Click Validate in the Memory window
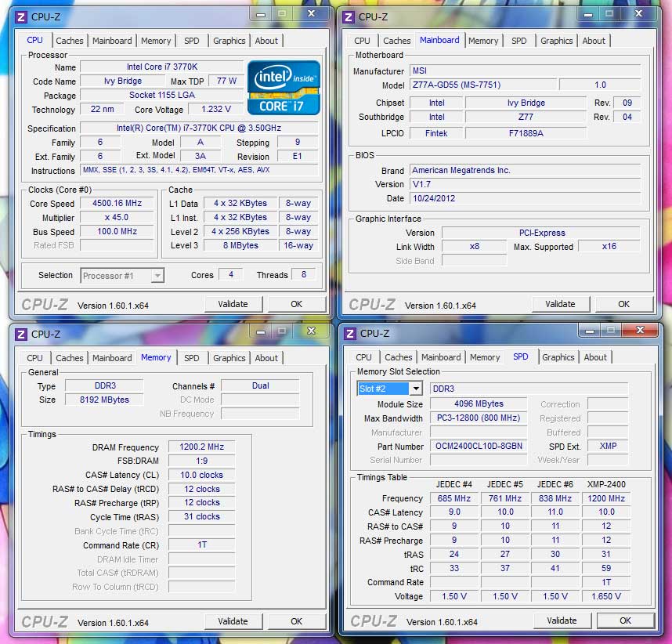The image size is (672, 644). (233, 621)
